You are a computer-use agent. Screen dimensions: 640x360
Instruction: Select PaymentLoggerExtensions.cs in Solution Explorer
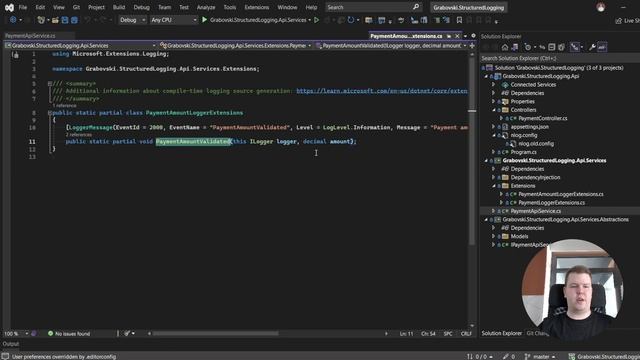pos(551,202)
